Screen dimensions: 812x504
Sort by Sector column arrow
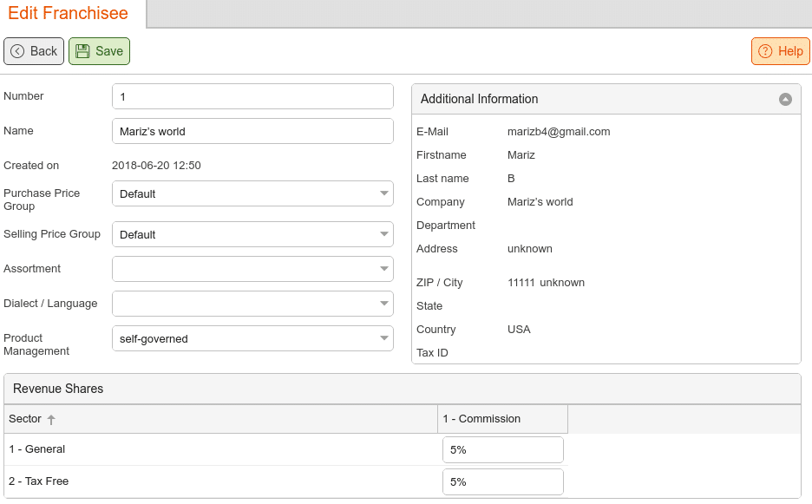[50, 420]
